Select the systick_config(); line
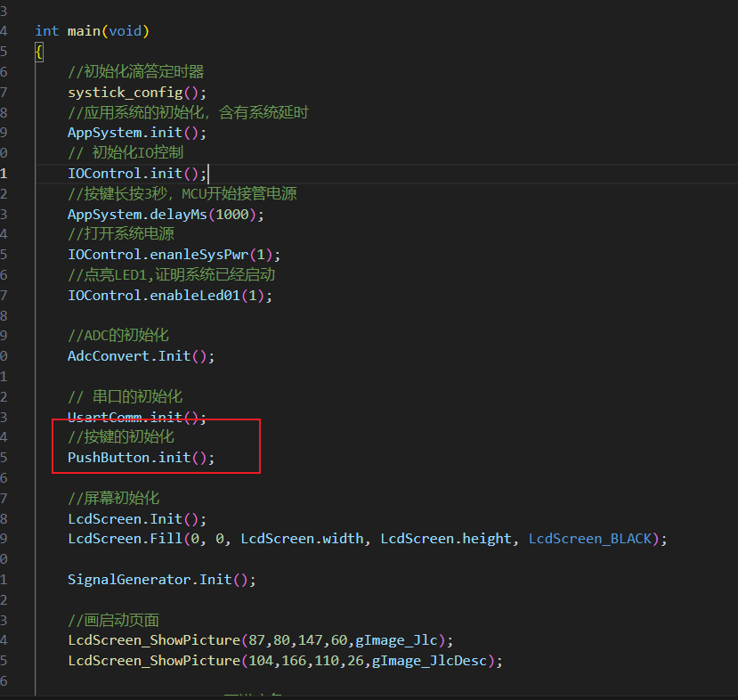738x700 pixels. pos(137,93)
